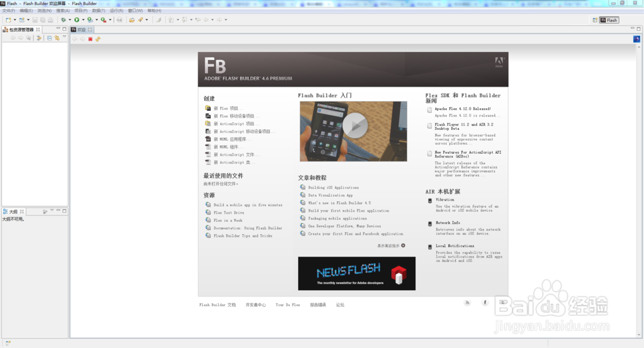644x348 pixels.
Task: Open Flash Player 11.2 and AIR 3.2 news
Action: click(464, 126)
